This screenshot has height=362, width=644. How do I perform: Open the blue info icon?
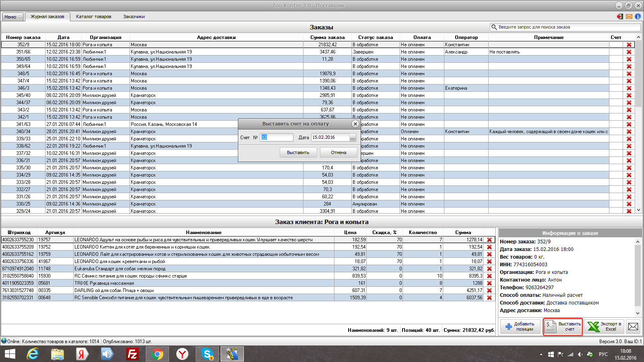638,16
